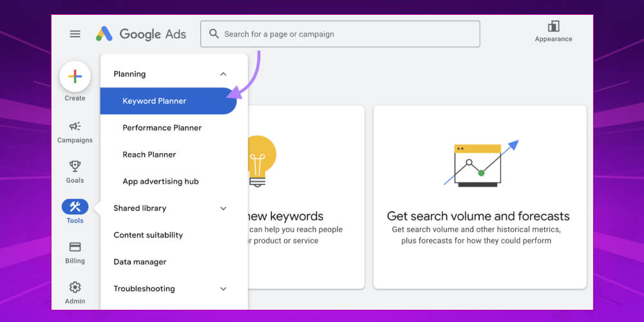Click the lightbulb new keywords illustration
The width and height of the screenshot is (644, 322).
(x=261, y=161)
